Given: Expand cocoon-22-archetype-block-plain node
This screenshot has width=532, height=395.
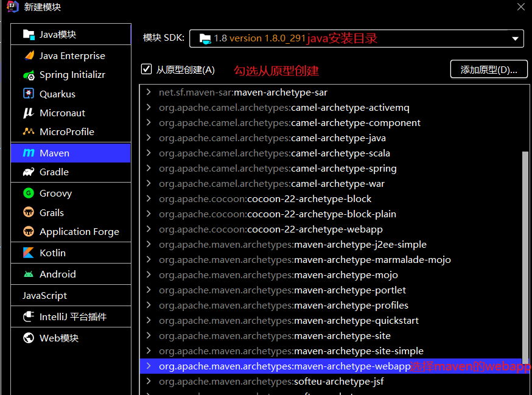Looking at the screenshot, I should pyautogui.click(x=149, y=214).
